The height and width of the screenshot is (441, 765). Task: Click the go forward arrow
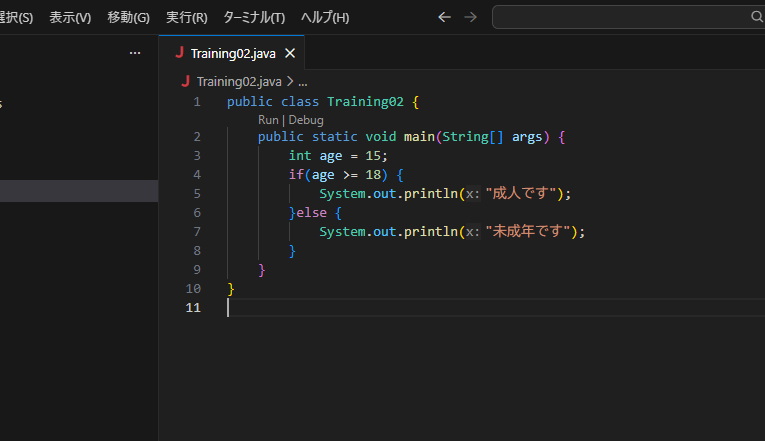click(471, 17)
